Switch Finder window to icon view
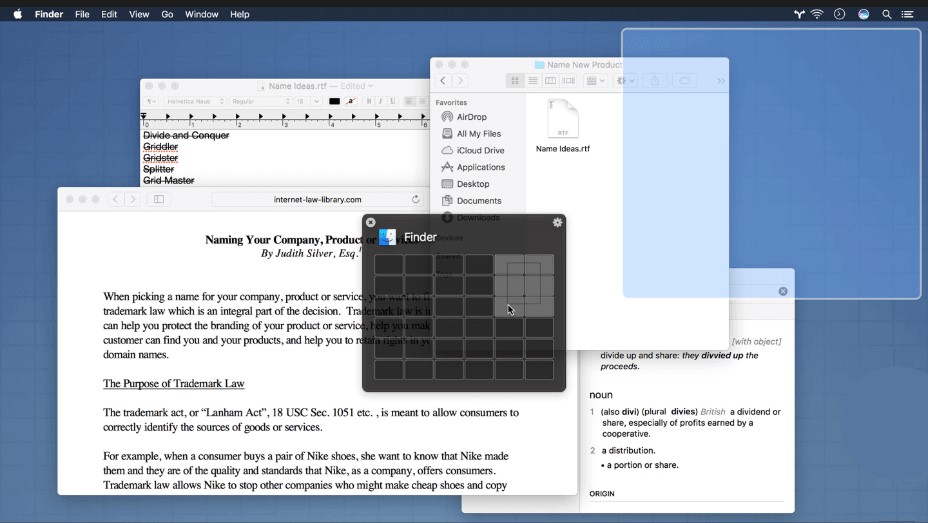This screenshot has height=523, width=928. pyautogui.click(x=515, y=80)
